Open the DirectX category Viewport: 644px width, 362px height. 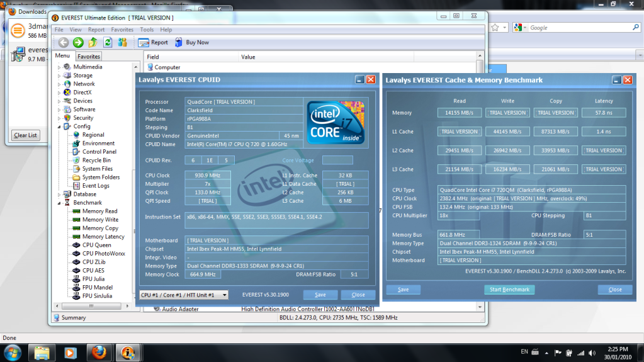click(82, 93)
